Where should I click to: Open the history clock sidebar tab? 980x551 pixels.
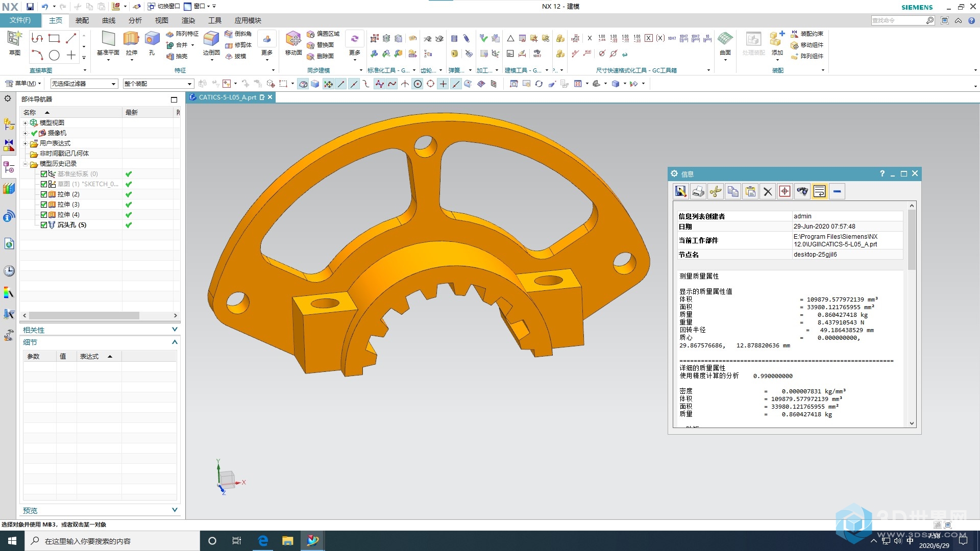click(x=9, y=271)
